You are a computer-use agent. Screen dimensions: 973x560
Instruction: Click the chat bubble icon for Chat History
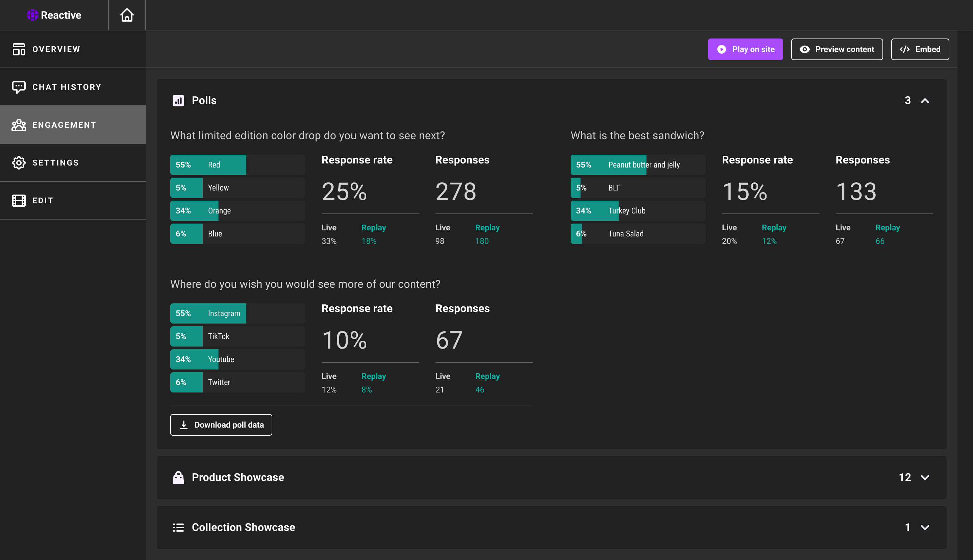pos(19,87)
